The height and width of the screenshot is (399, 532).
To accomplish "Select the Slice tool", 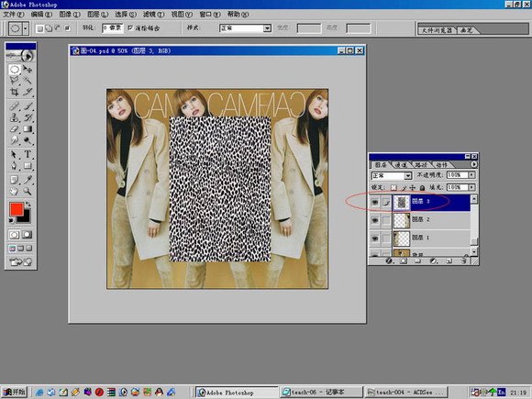I will click(x=28, y=92).
